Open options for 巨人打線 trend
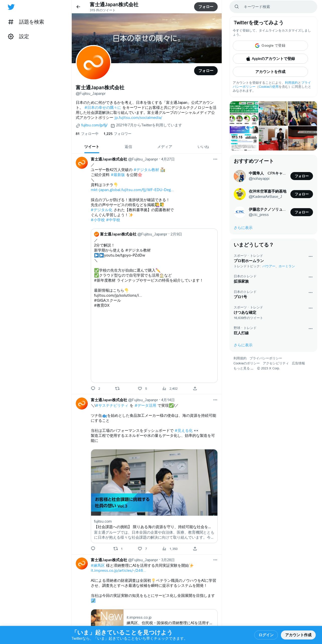 [310, 329]
